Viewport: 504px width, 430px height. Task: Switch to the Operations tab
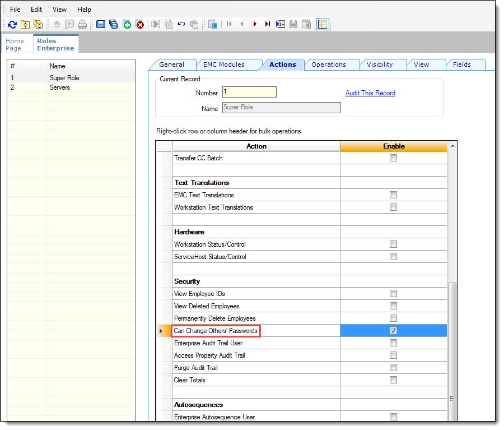tap(329, 64)
